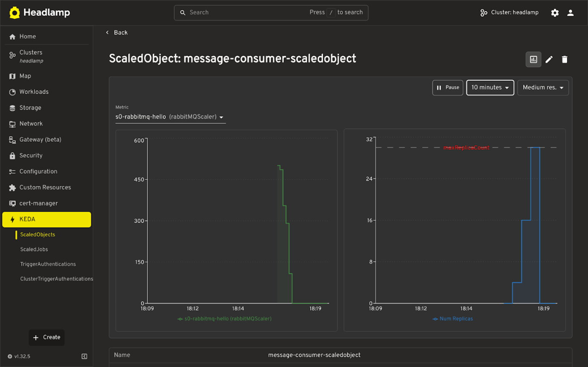The height and width of the screenshot is (367, 588).
Task: Delete the ScaledObject using the trash icon
Action: [565, 60]
